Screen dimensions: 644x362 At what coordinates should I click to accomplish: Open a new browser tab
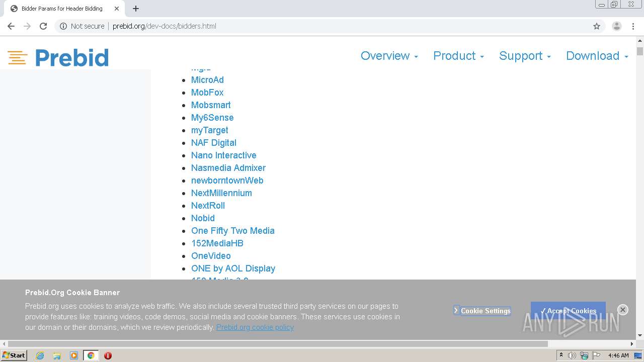click(x=136, y=9)
